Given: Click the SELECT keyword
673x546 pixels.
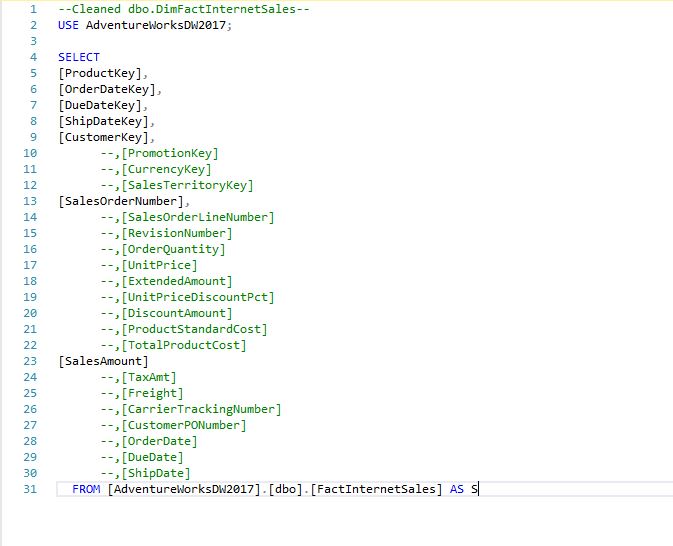Looking at the screenshot, I should pos(79,57).
